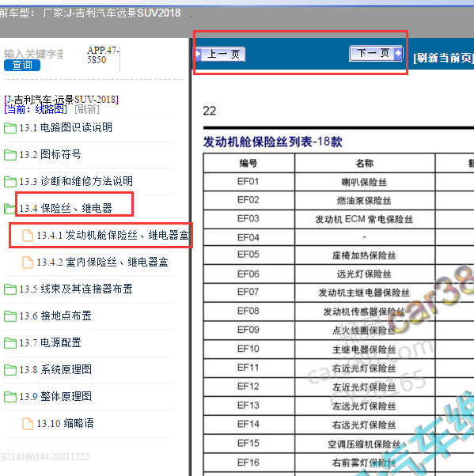
Task: Click the 名称 column header
Action: tap(365, 164)
